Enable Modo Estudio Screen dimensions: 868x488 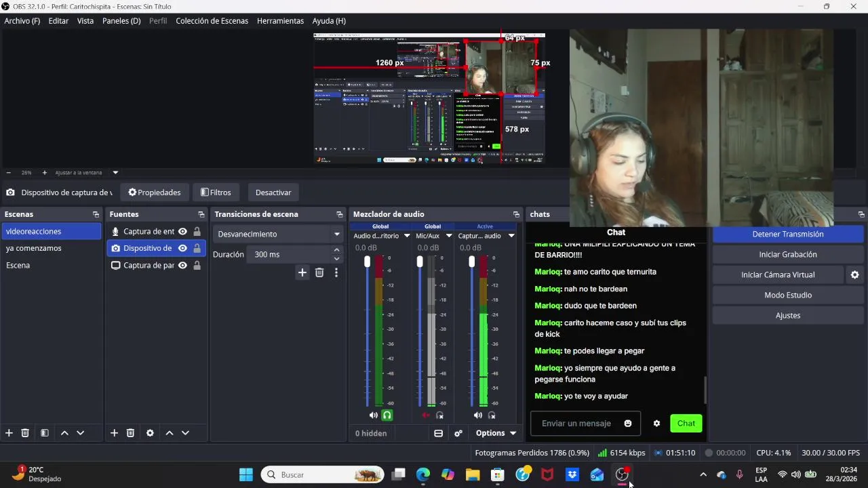pyautogui.click(x=788, y=295)
